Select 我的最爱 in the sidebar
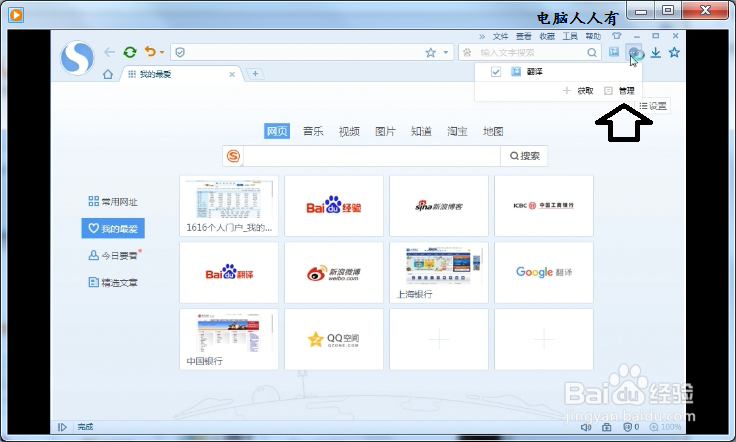 coord(113,229)
